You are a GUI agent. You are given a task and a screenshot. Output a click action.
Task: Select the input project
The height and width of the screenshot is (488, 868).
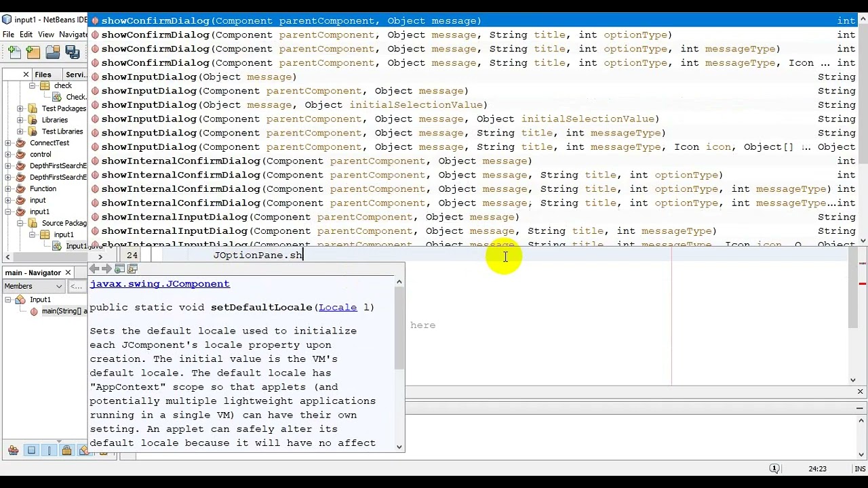click(37, 201)
